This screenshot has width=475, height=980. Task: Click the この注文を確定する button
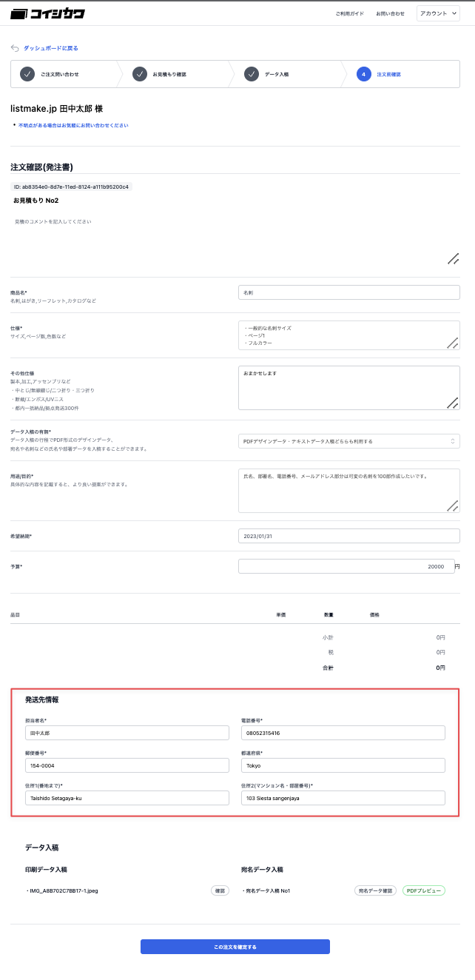(x=235, y=947)
